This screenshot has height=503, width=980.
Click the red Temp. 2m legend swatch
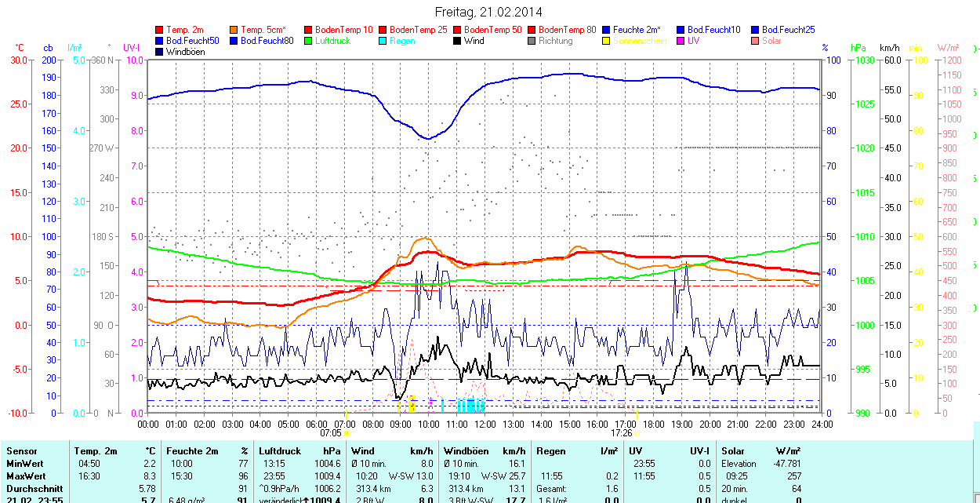[x=160, y=30]
